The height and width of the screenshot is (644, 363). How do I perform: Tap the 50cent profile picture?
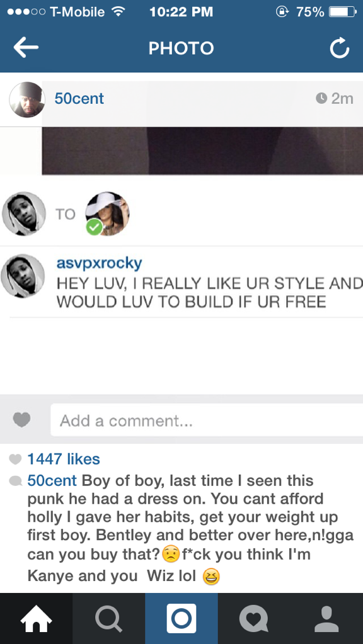[27, 99]
